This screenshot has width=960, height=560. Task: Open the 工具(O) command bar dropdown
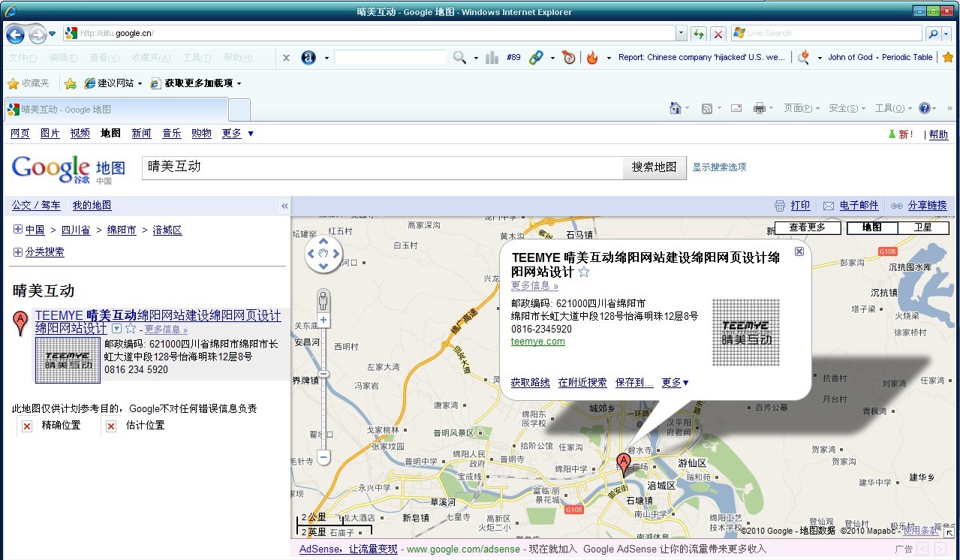pos(893,108)
